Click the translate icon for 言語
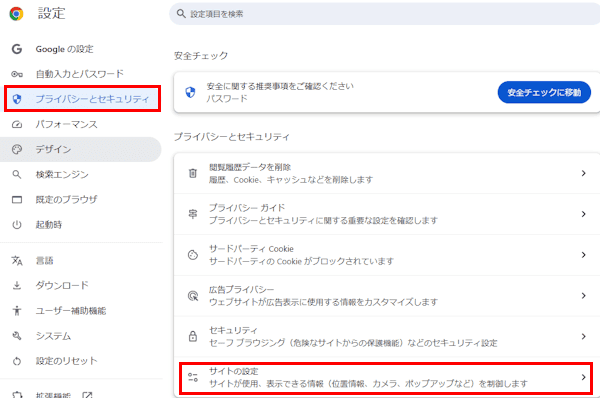Image resolution: width=600 pixels, height=398 pixels. 17,261
